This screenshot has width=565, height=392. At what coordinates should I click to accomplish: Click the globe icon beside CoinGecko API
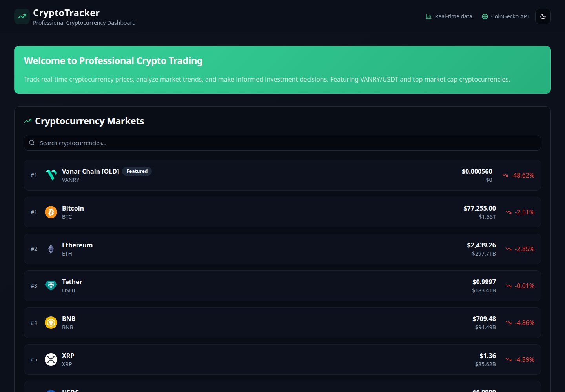(485, 16)
